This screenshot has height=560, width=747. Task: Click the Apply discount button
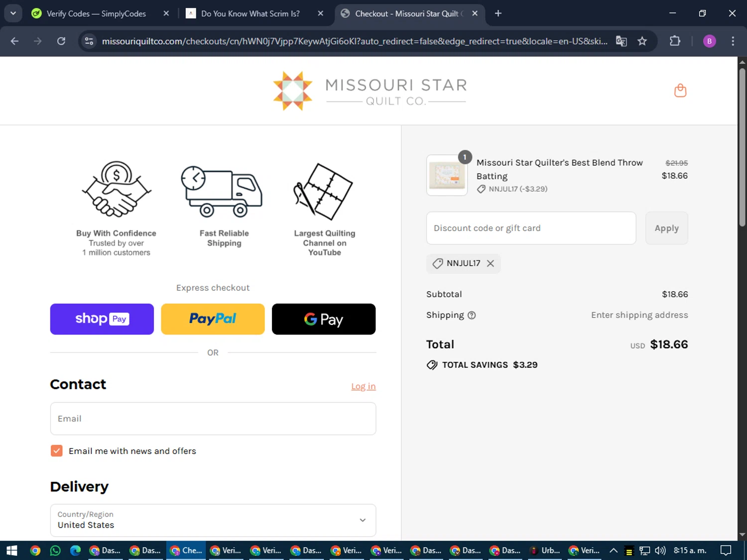[x=666, y=228]
